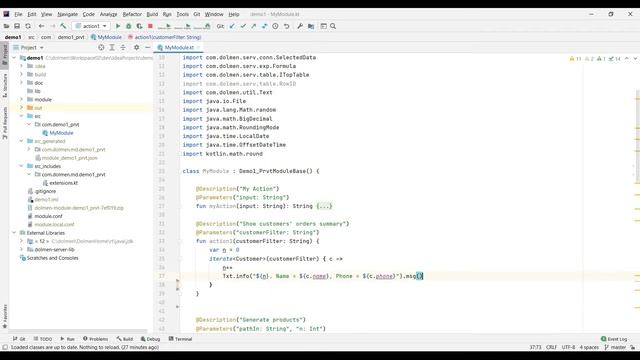The image size is (640, 360).
Task: Open the Tools menu
Action: pos(182,14)
